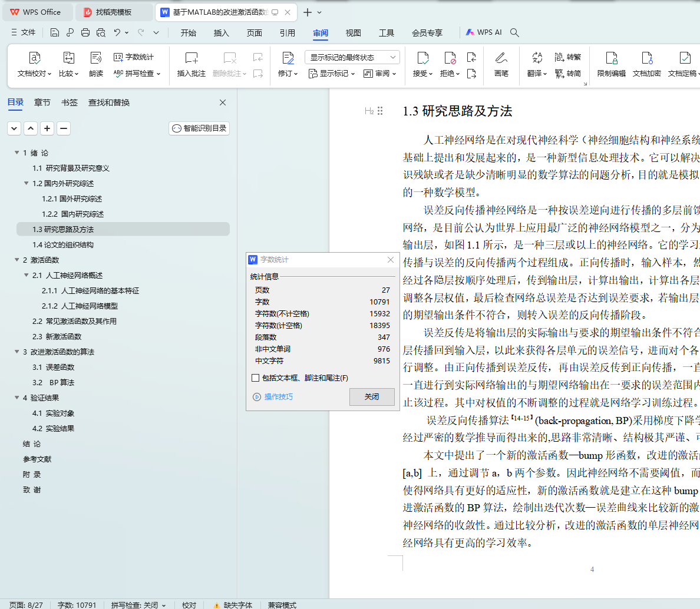Screen dimensions: 700x609
Task: Undo the last action
Action: pos(117,32)
